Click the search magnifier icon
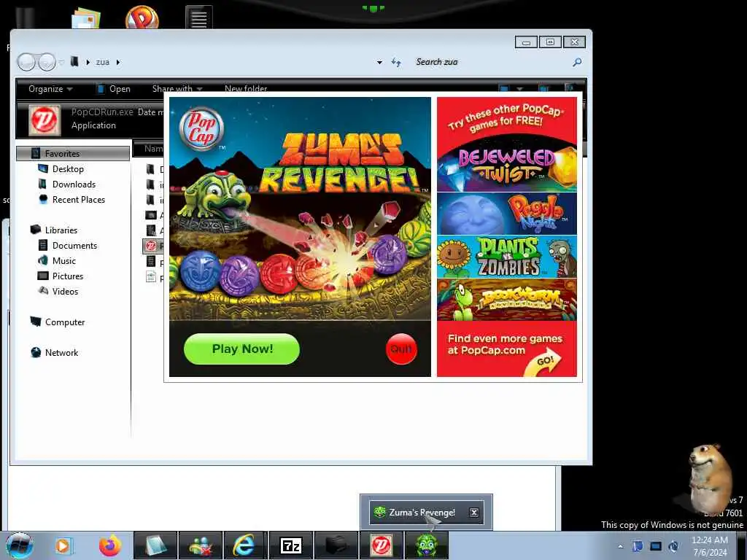Viewport: 747px width, 560px height. tap(577, 62)
